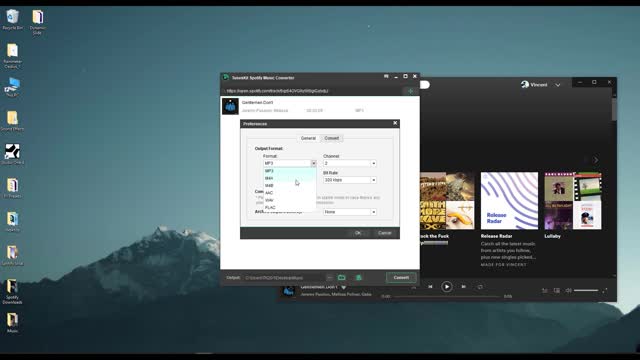Click the add (+) button beside URL field
640x360 pixels.
click(x=410, y=91)
